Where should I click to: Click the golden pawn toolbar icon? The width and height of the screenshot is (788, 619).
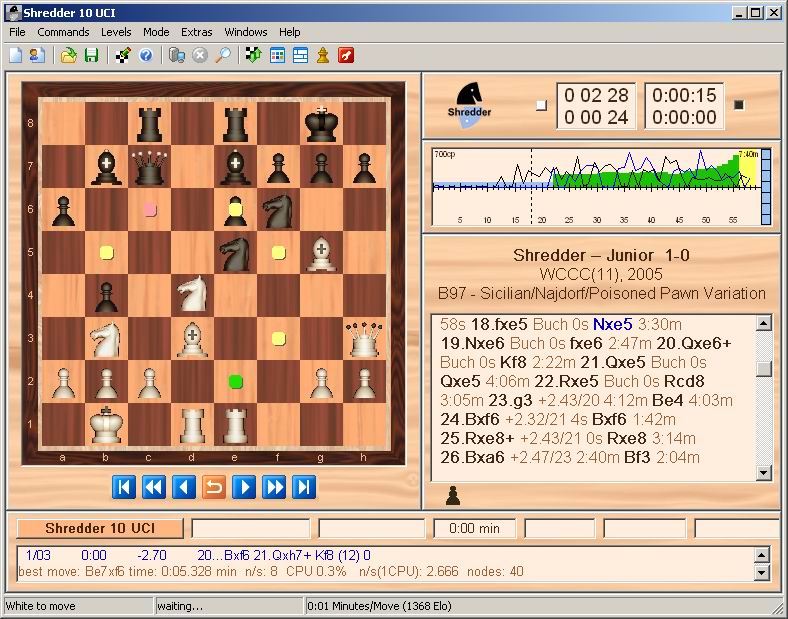[x=323, y=55]
